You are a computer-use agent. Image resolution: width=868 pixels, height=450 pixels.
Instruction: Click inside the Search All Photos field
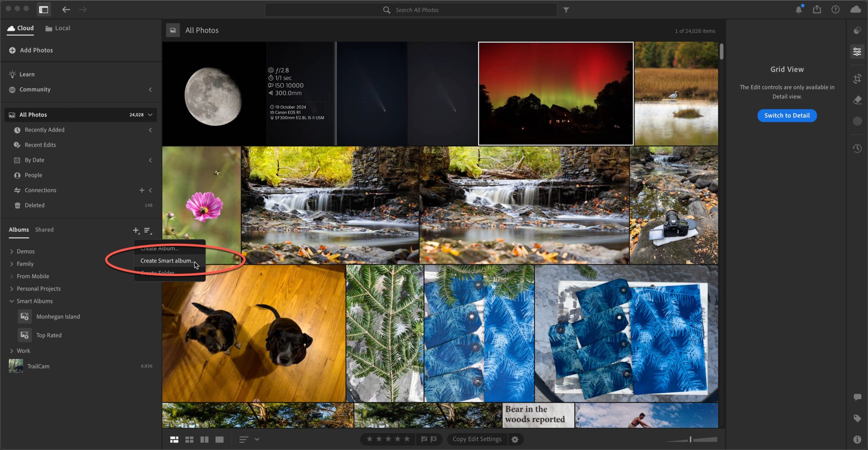tap(411, 9)
